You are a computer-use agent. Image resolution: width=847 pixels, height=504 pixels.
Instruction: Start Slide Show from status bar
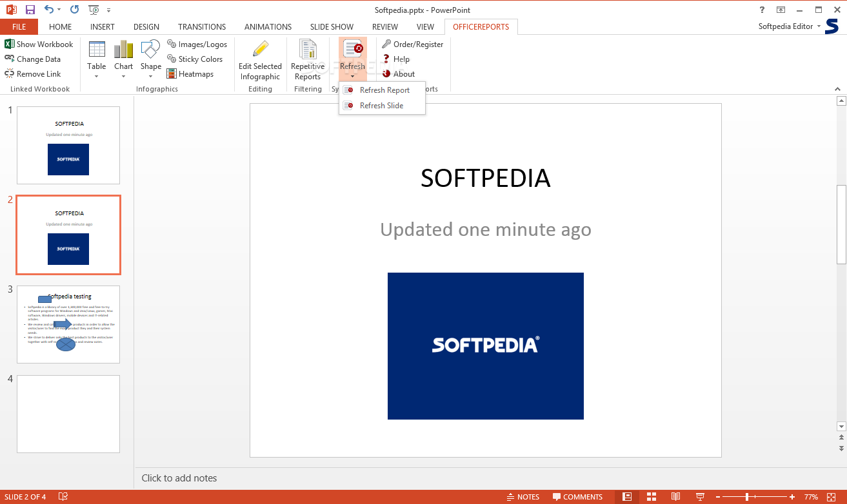[x=700, y=497]
